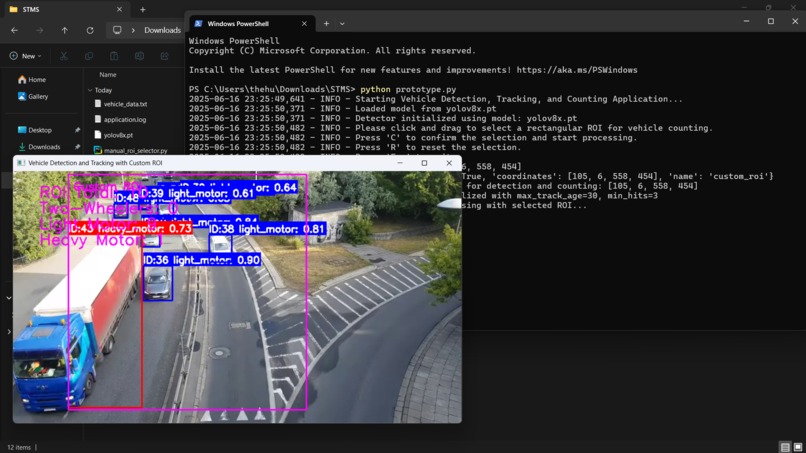The image size is (806, 453).
Task: Open the terminal profiles dropdown arrow
Action: coord(342,24)
